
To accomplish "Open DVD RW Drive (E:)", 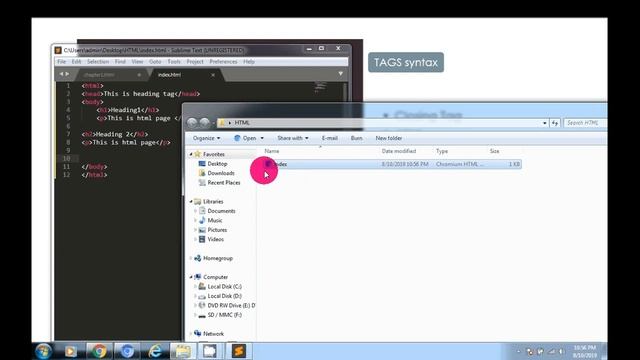I will tap(231, 305).
